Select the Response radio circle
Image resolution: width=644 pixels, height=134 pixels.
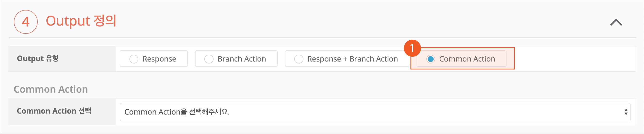point(134,59)
